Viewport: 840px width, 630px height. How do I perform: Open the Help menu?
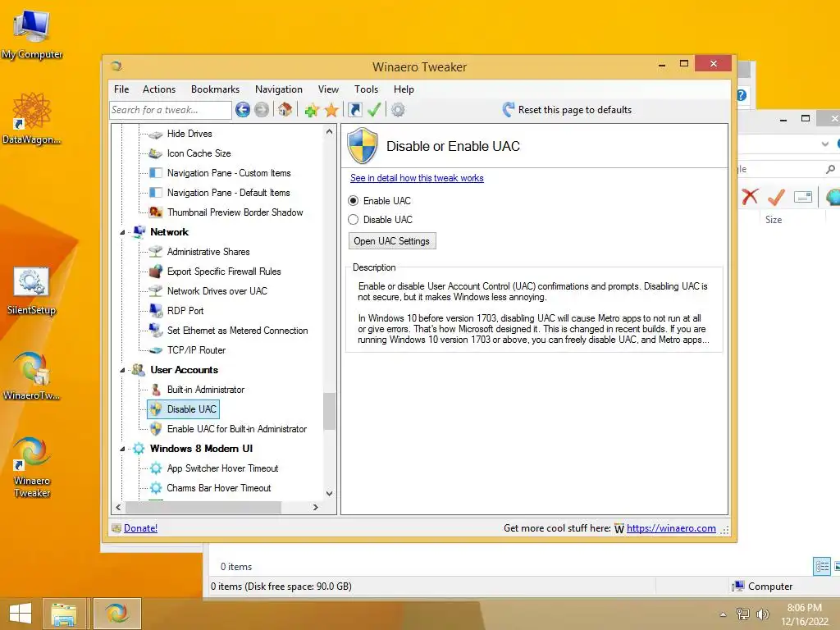[404, 89]
